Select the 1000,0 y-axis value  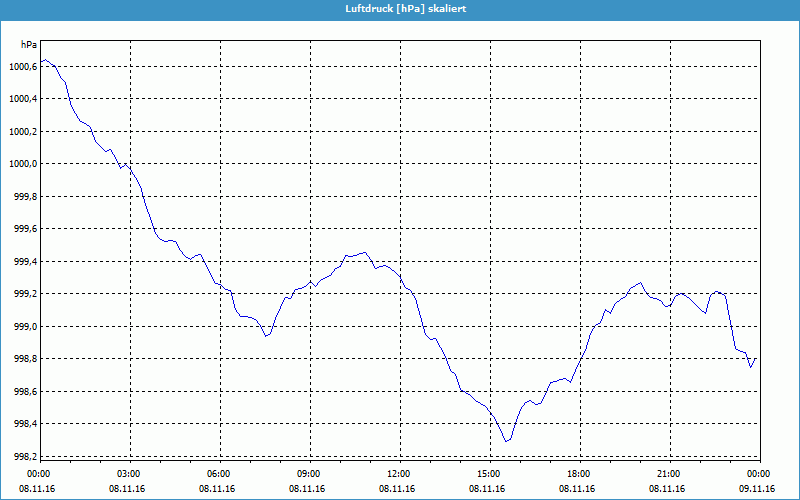coord(22,164)
